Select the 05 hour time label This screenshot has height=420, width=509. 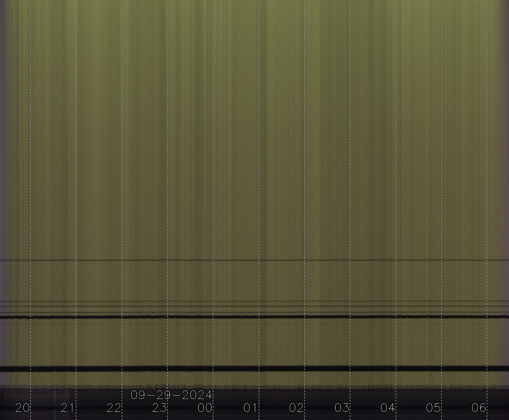[434, 408]
